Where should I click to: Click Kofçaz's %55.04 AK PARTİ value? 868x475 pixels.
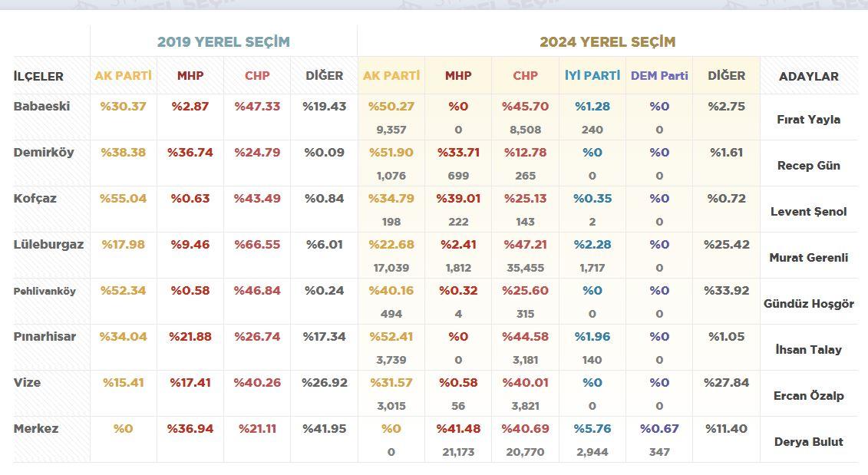(x=123, y=199)
